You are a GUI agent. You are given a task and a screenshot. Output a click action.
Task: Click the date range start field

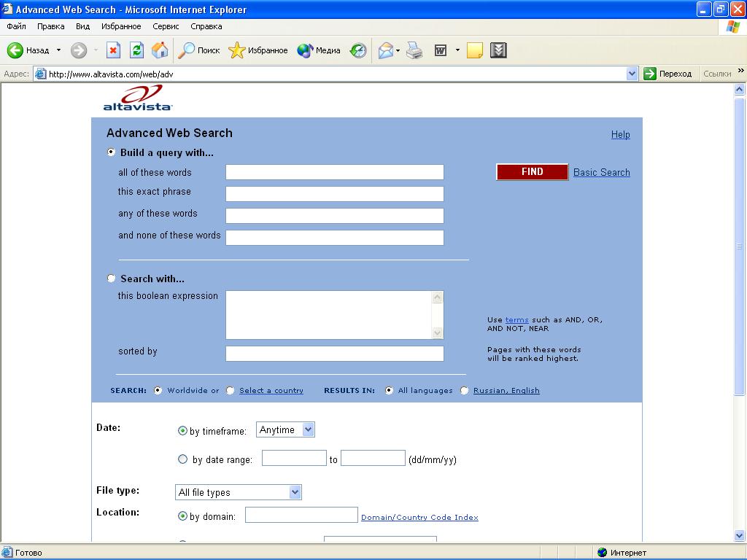pos(294,458)
